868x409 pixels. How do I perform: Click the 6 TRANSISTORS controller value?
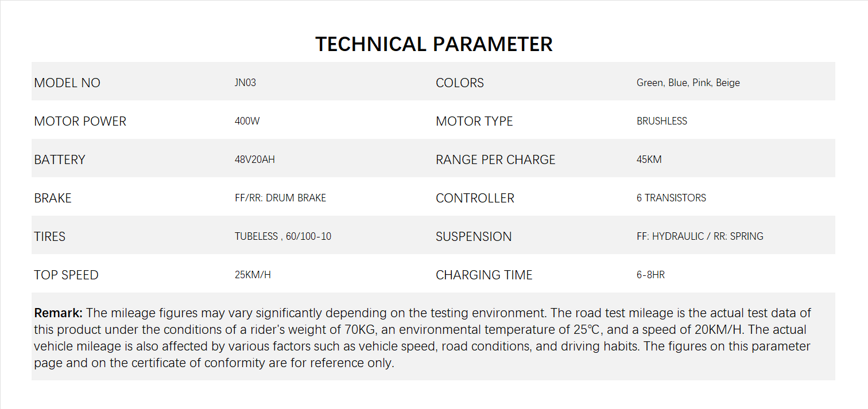pos(671,198)
